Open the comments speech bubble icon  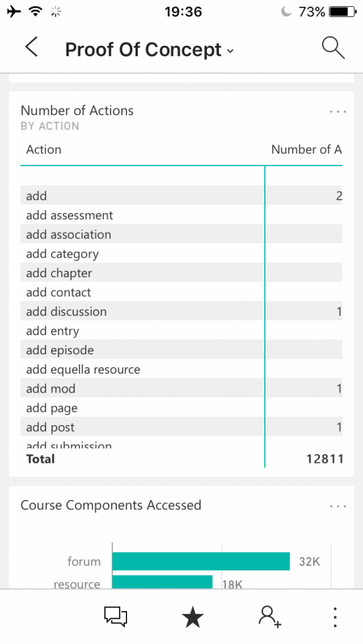[115, 617]
